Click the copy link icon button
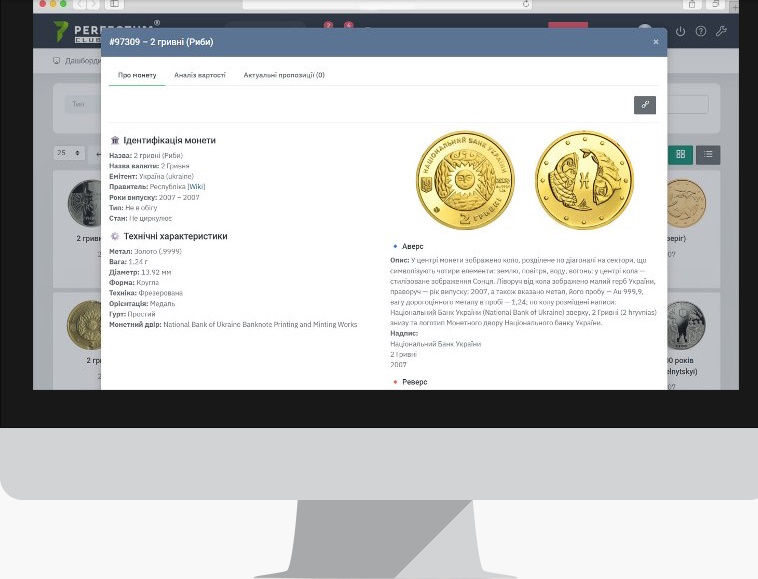The width and height of the screenshot is (758, 579). point(645,105)
